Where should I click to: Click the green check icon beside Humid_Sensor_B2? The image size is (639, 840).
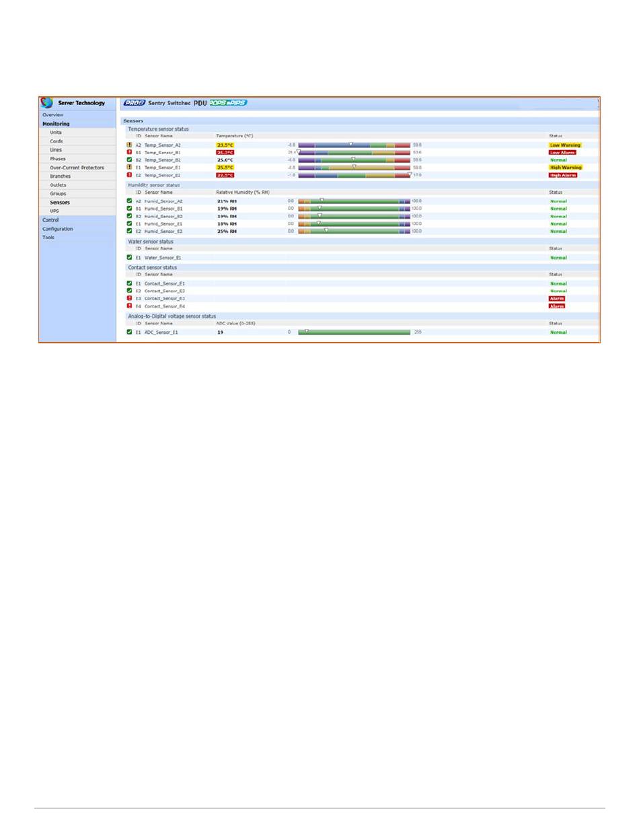pos(129,216)
